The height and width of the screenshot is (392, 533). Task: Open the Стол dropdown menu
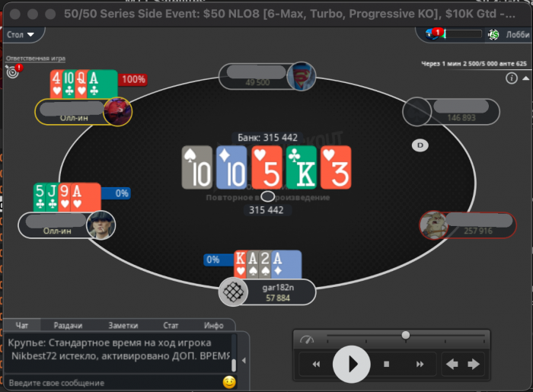tap(21, 35)
